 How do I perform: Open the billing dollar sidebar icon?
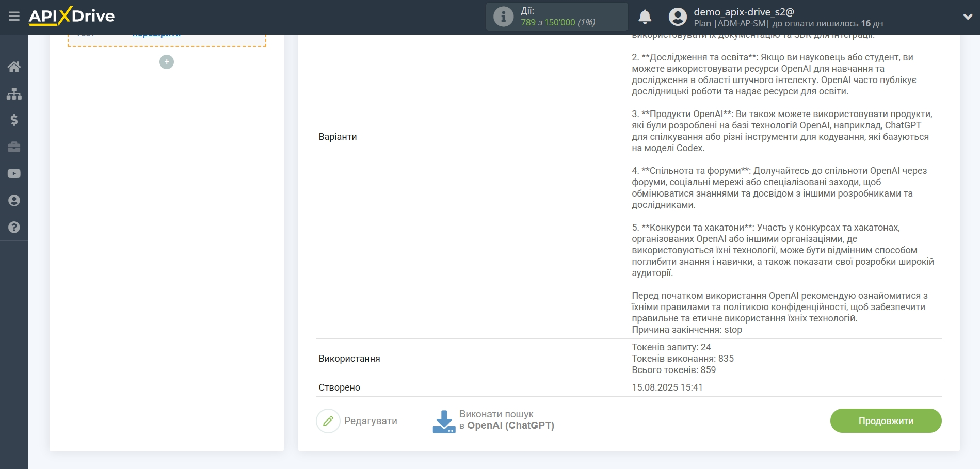click(14, 120)
